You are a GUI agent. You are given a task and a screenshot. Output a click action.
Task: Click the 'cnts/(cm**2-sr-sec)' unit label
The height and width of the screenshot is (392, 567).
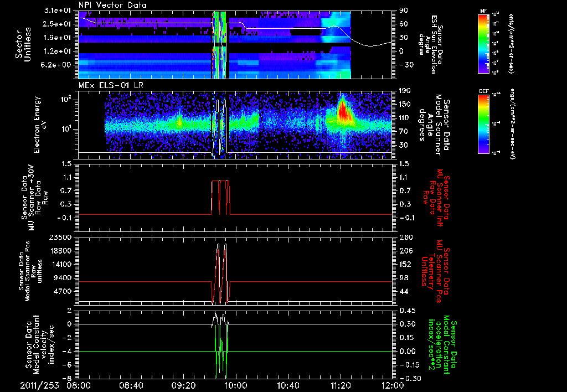coord(511,43)
